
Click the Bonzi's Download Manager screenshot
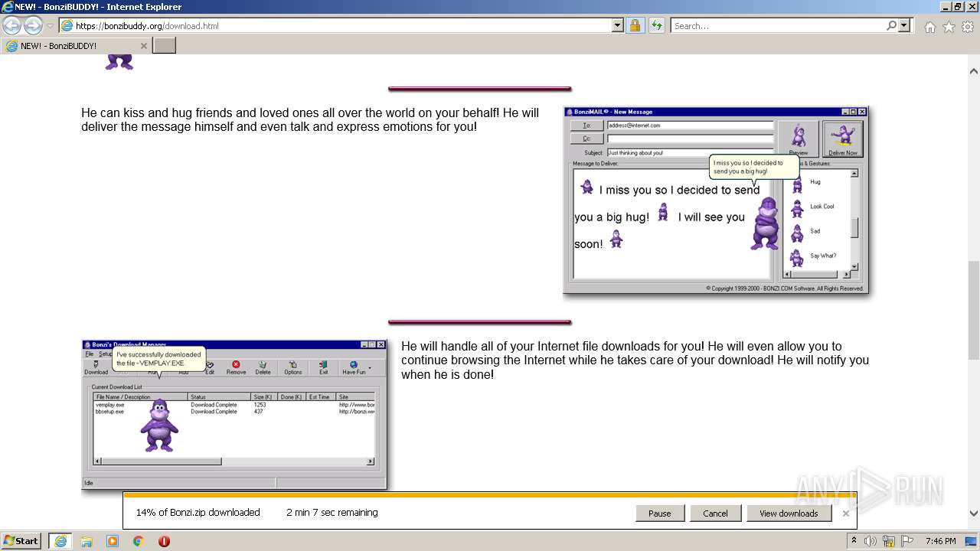(x=234, y=414)
